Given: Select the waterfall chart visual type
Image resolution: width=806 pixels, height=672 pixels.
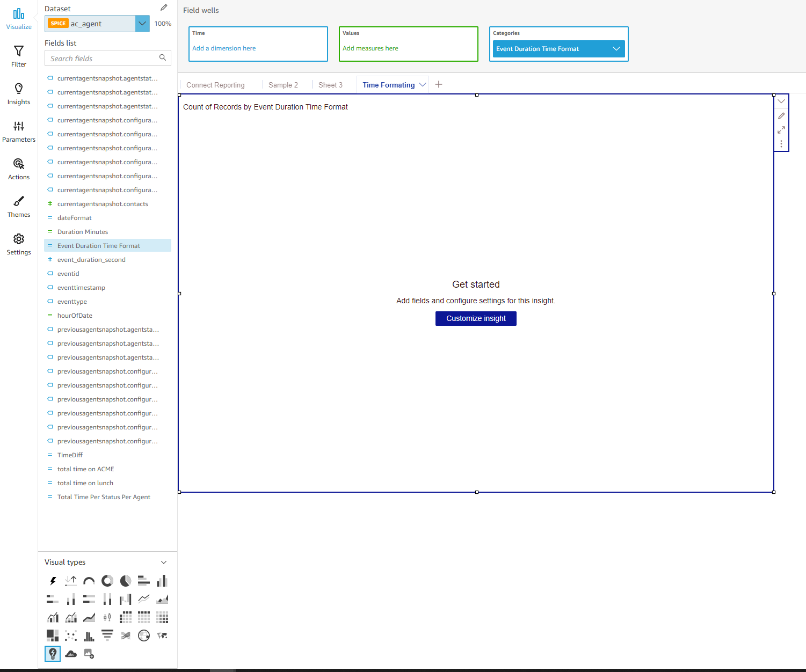Looking at the screenshot, I should click(126, 599).
